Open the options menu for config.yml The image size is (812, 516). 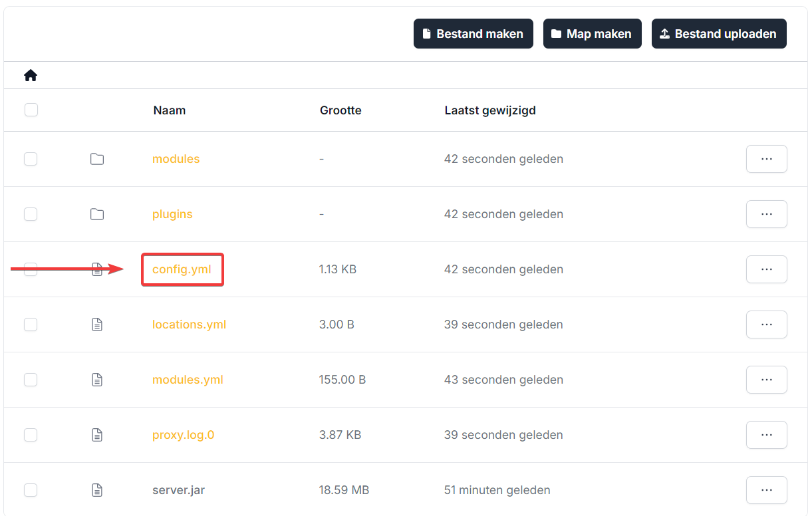pos(766,269)
